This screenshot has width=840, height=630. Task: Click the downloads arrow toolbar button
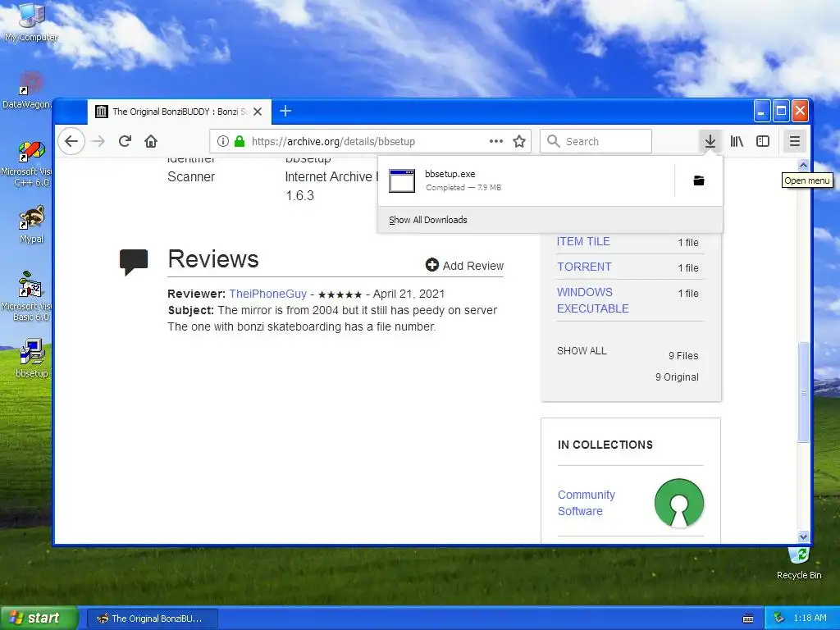click(x=710, y=141)
